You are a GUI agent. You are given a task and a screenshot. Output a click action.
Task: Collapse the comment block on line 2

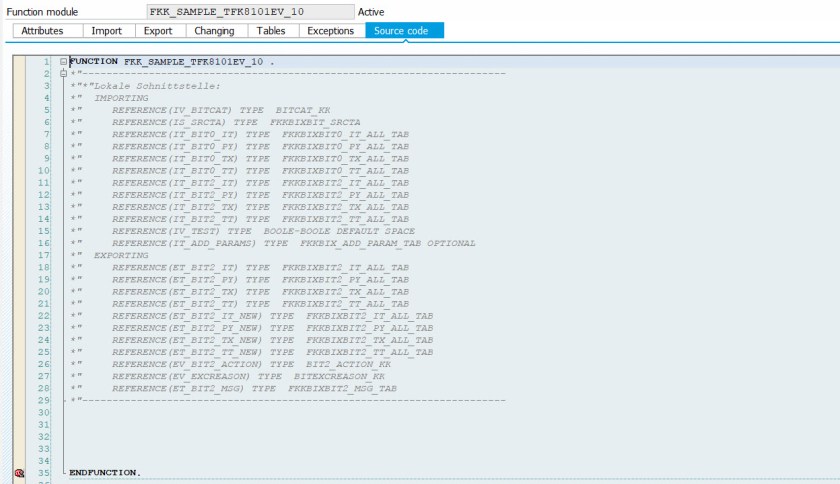pos(63,73)
